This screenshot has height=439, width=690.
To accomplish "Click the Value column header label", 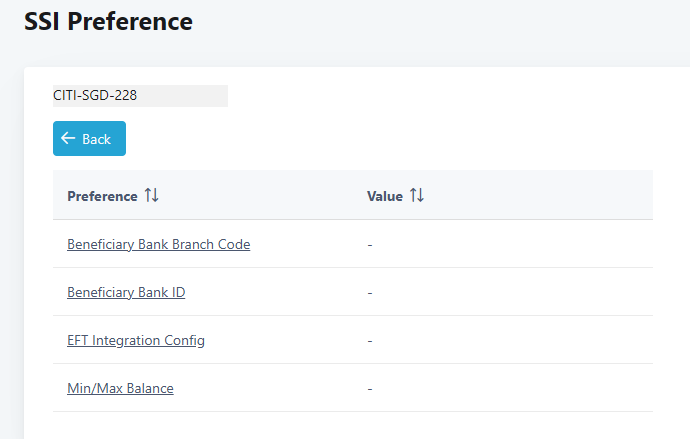I will pos(384,196).
